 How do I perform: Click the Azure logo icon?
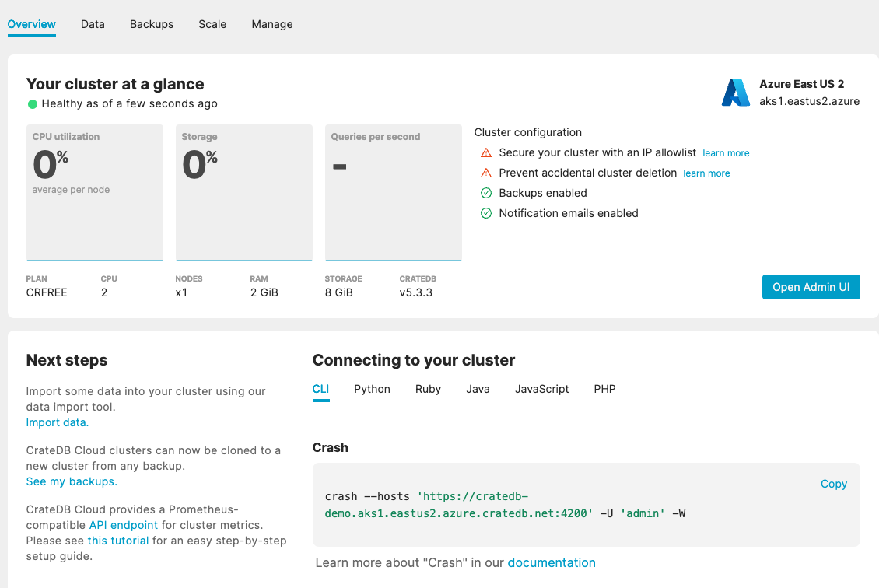click(x=735, y=93)
